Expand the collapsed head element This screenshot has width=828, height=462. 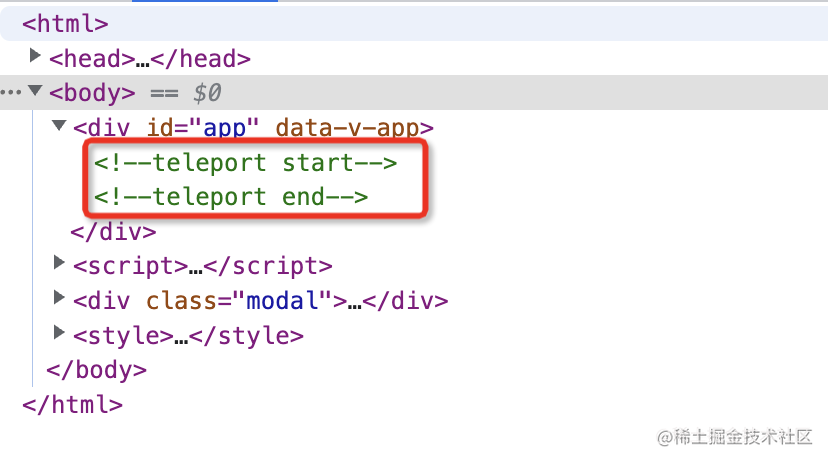click(35, 55)
